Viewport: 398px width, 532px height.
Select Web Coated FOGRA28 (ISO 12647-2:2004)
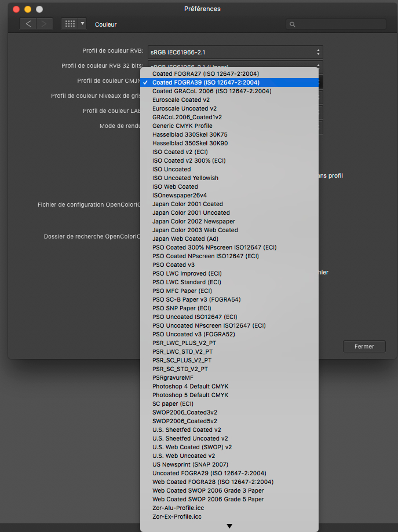229,482
